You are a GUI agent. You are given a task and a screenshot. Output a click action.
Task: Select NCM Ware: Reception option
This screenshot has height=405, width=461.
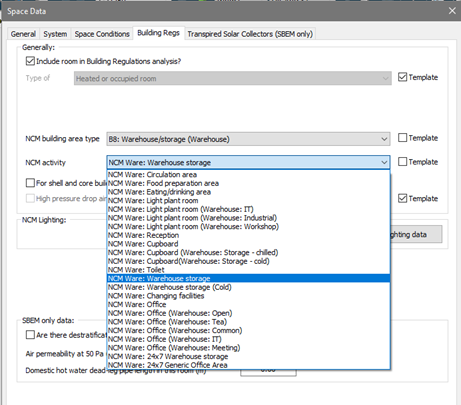tap(248, 235)
